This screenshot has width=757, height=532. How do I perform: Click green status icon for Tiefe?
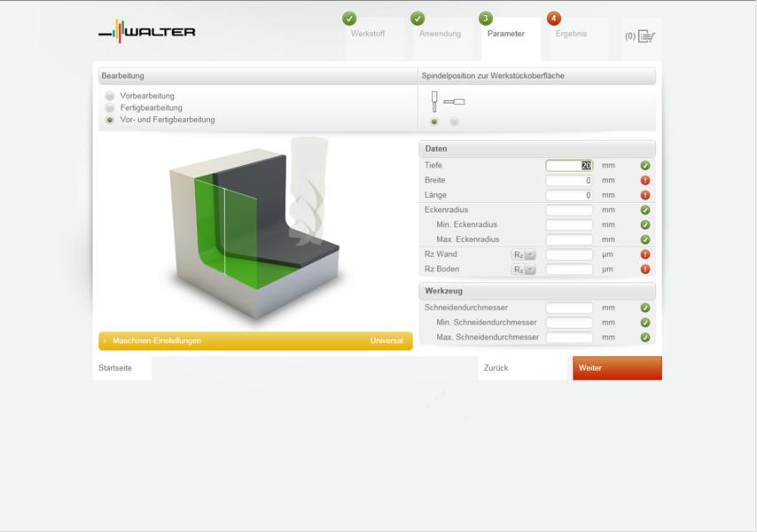coord(645,166)
